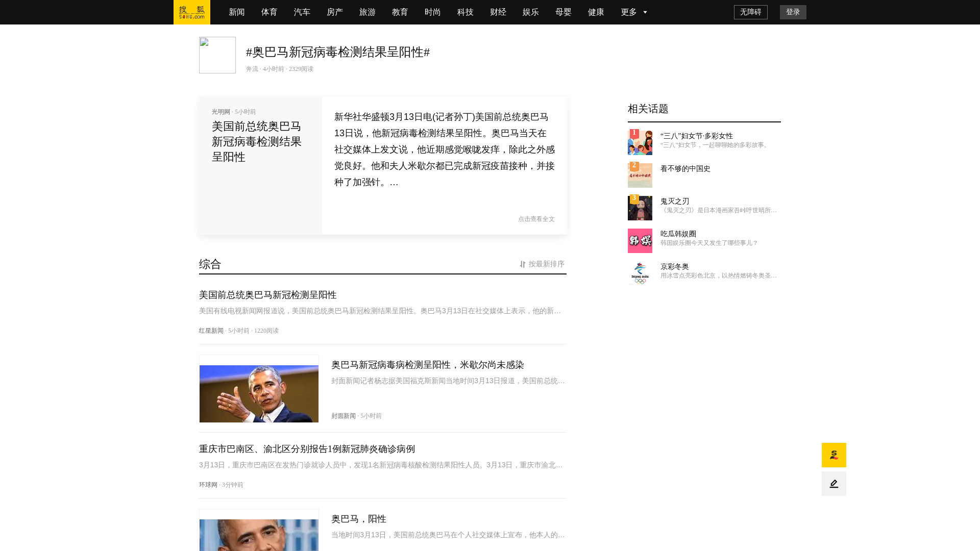The height and width of the screenshot is (551, 980).
Task: Click the 登录 login button
Action: [793, 12]
